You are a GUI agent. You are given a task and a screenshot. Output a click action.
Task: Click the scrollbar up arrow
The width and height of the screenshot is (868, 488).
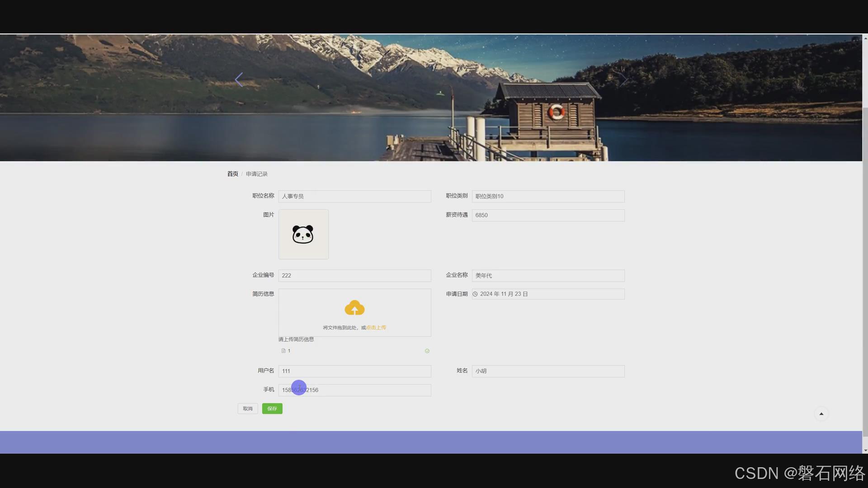[865, 38]
